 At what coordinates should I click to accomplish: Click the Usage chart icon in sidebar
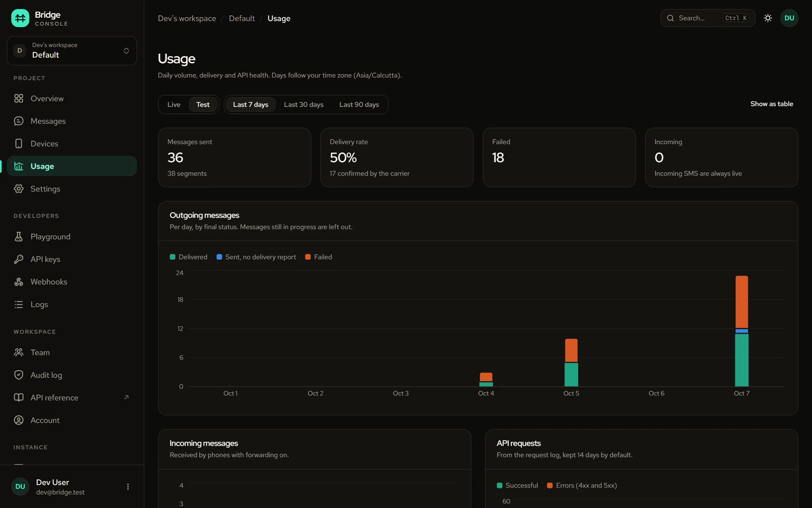pyautogui.click(x=19, y=166)
